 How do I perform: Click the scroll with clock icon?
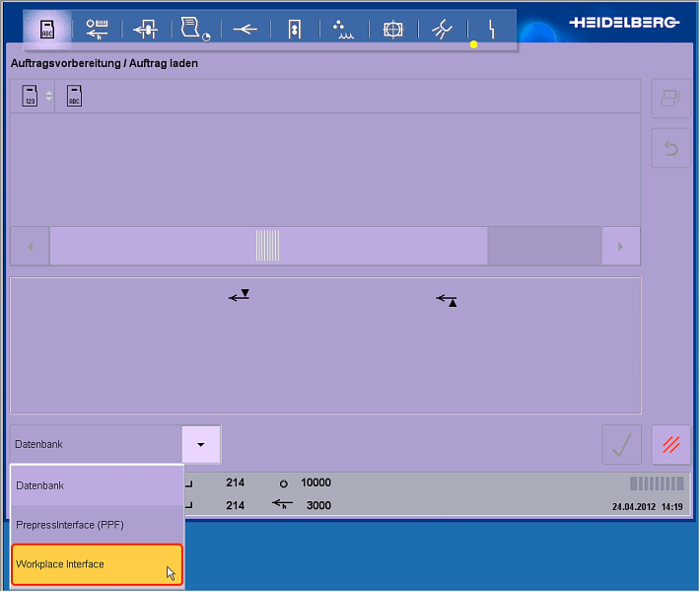point(195,30)
